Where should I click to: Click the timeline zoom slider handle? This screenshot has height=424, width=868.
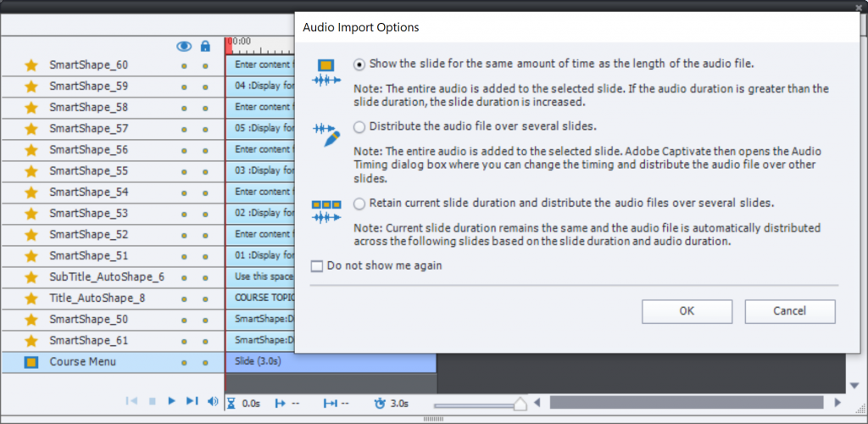click(520, 404)
